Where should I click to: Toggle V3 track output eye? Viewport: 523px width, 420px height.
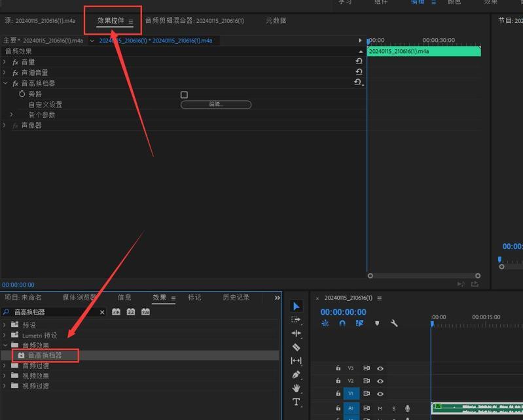380,368
